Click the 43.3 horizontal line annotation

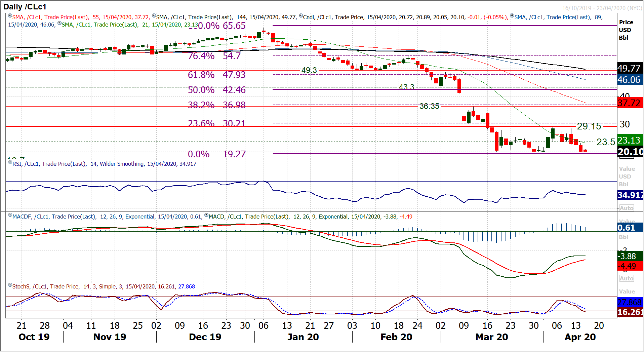click(407, 87)
